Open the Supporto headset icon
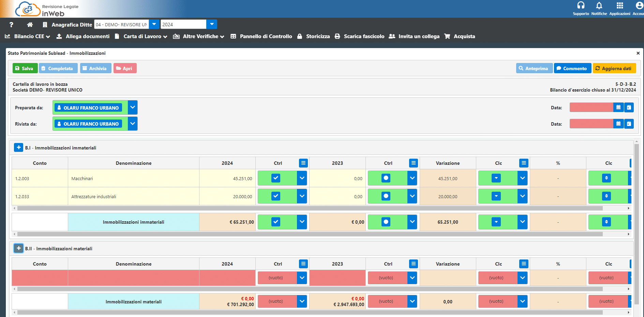Screen dimensions: 644x317 pos(581,5)
